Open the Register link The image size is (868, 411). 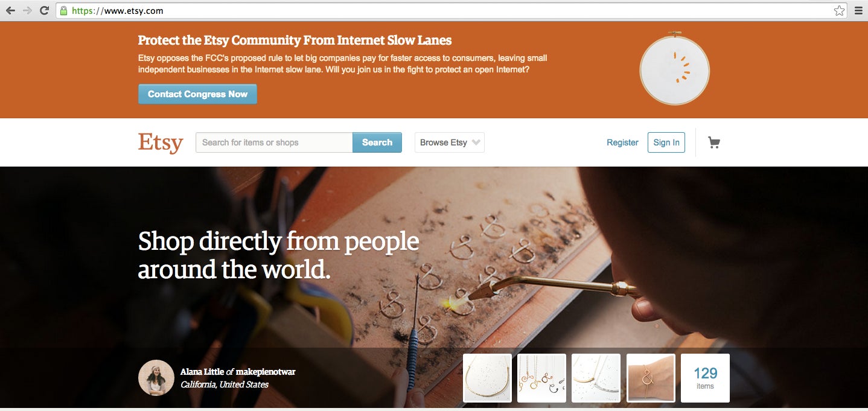coord(622,142)
